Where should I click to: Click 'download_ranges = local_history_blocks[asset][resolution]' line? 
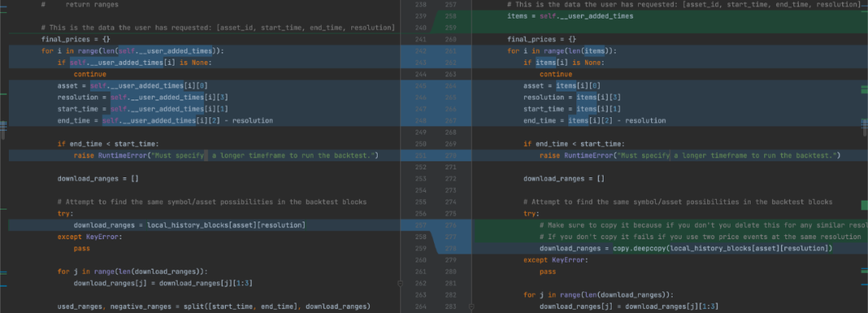tap(190, 225)
